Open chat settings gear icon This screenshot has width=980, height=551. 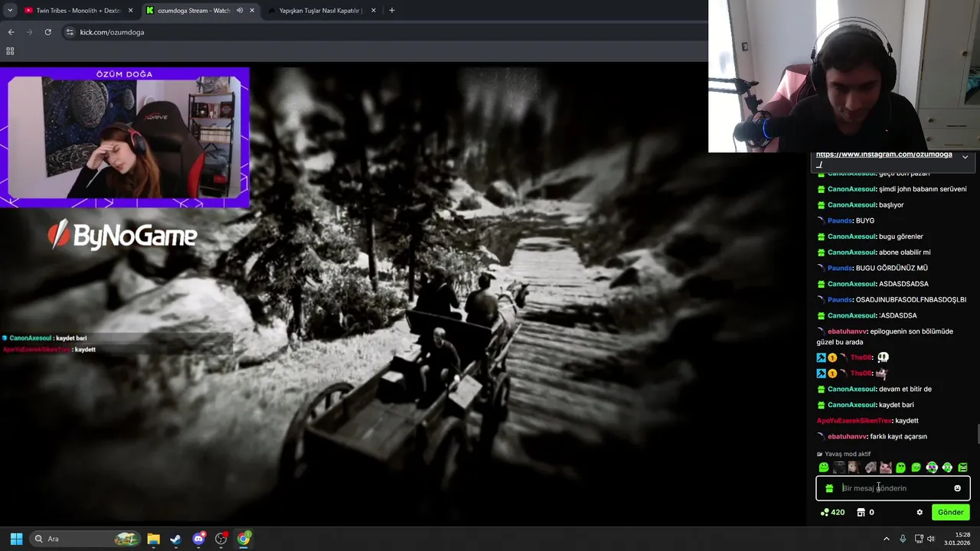click(x=920, y=513)
